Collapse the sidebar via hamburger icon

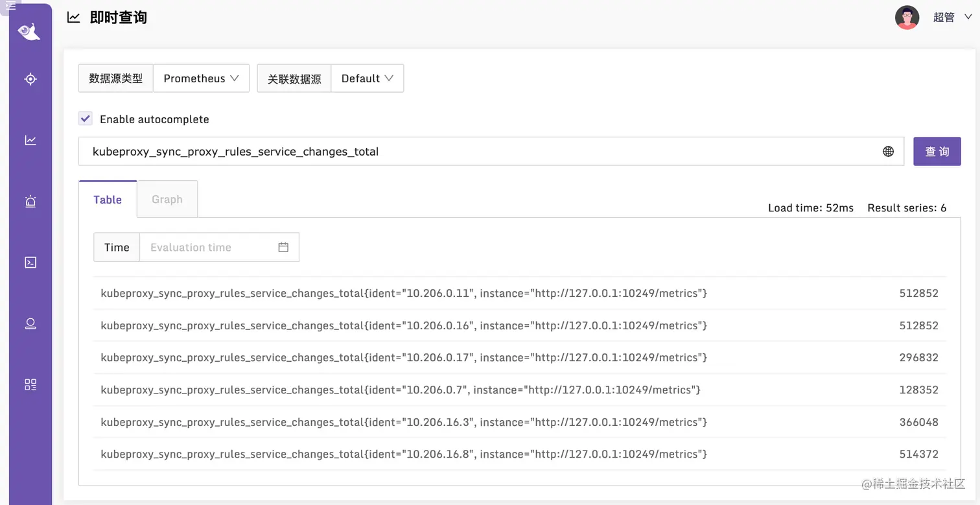pyautogui.click(x=10, y=5)
